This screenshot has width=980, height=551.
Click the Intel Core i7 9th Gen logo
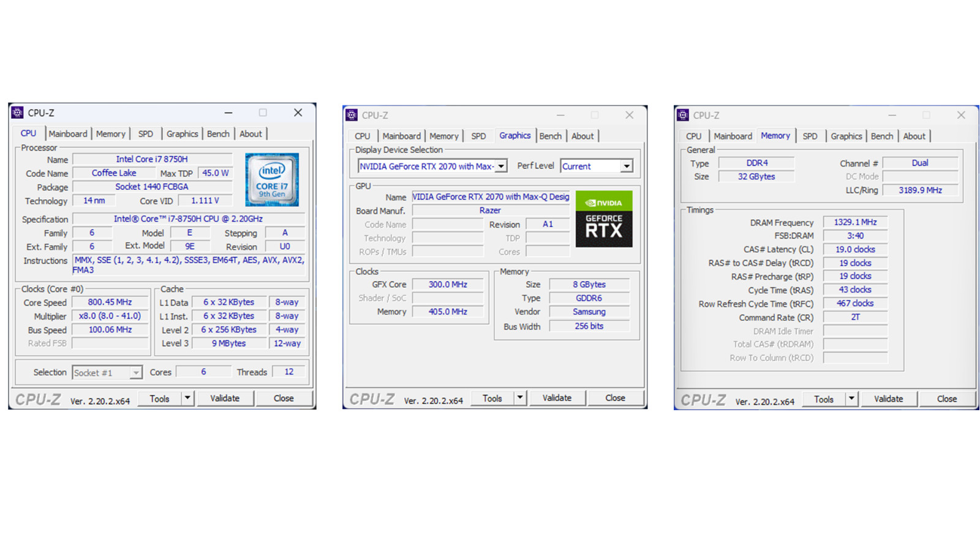click(272, 179)
